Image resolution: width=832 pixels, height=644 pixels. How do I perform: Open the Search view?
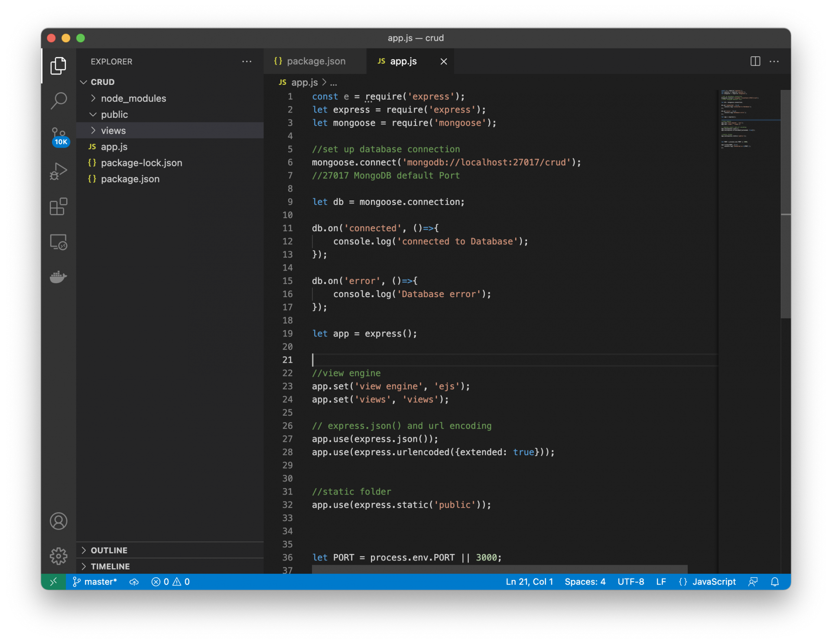pos(58,100)
